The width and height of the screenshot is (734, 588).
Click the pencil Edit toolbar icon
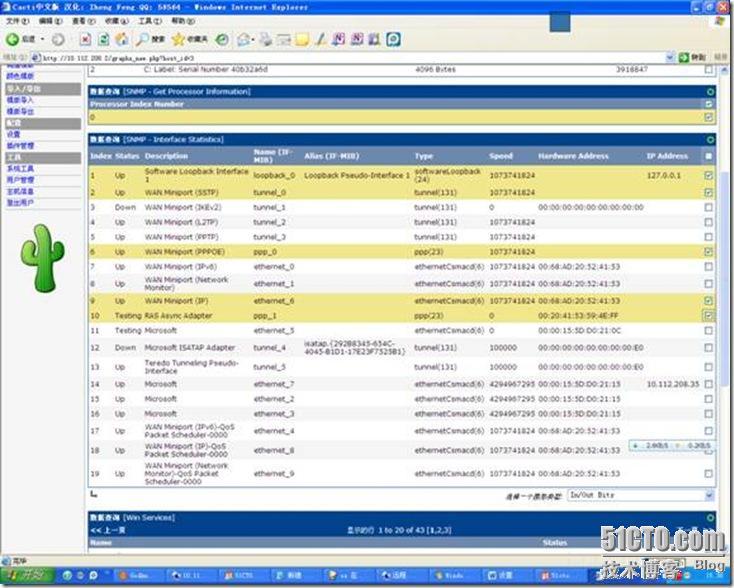(320, 39)
